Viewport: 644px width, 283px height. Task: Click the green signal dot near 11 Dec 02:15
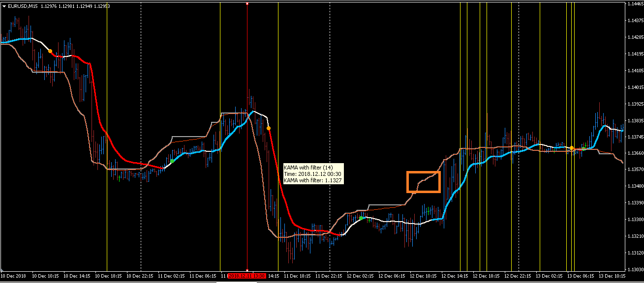point(172,161)
